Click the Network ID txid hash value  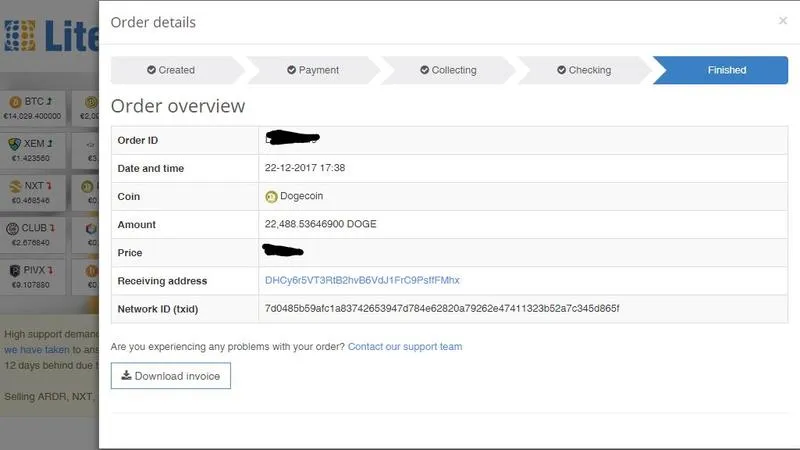442,308
